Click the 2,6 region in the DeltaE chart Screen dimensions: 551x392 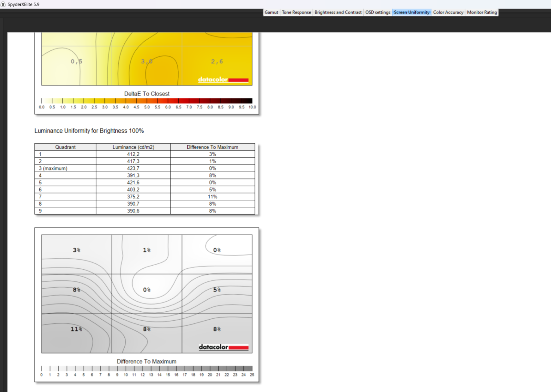(217, 62)
